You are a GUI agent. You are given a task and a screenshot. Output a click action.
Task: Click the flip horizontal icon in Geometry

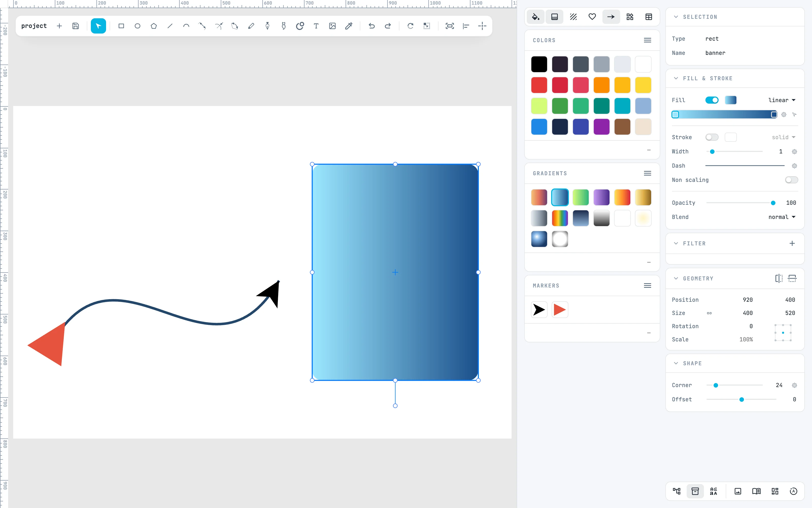779,278
